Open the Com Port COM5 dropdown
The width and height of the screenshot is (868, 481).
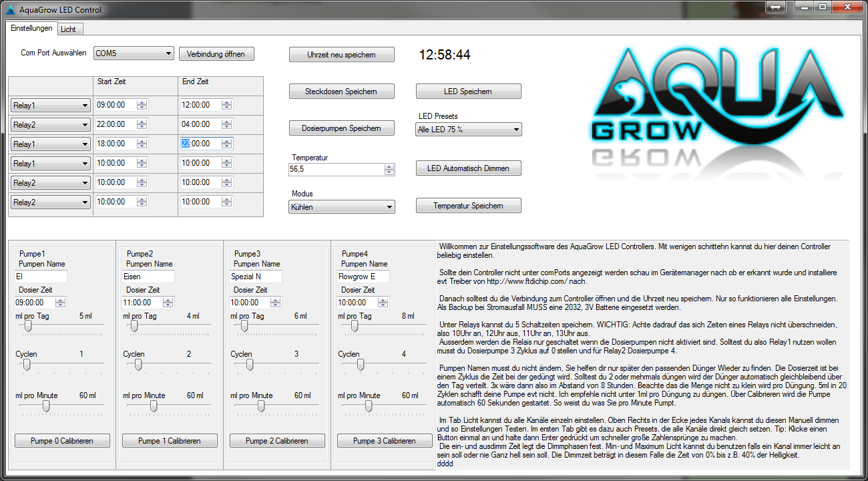click(x=134, y=53)
